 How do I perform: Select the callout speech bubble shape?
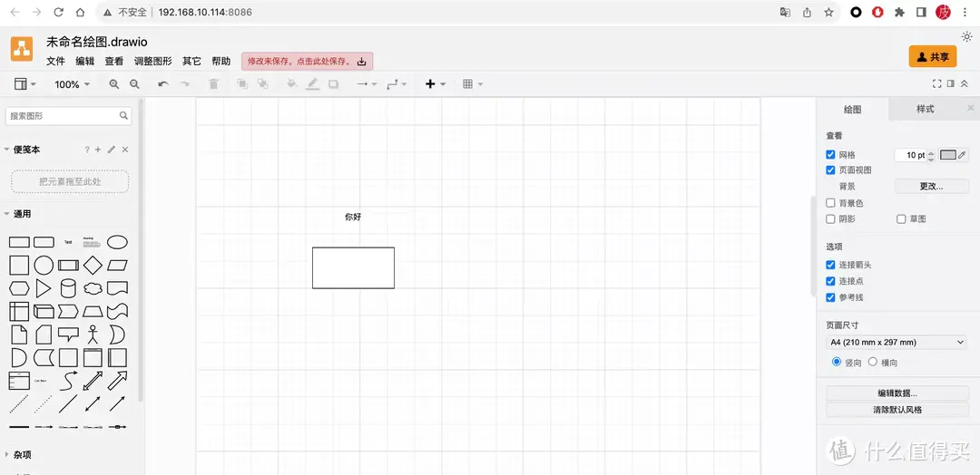click(x=68, y=334)
